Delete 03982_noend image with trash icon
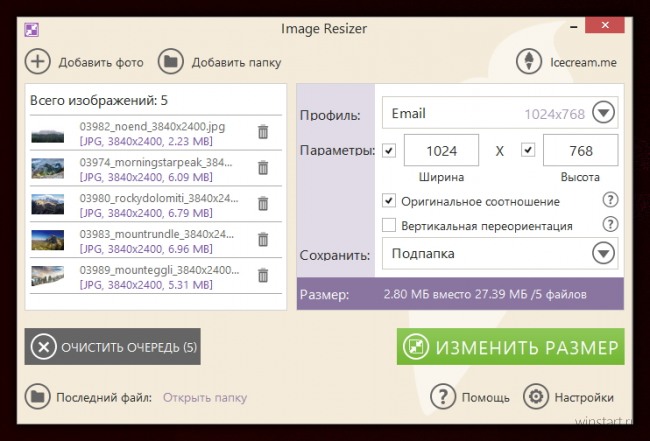This screenshot has width=650, height=441. click(x=263, y=133)
